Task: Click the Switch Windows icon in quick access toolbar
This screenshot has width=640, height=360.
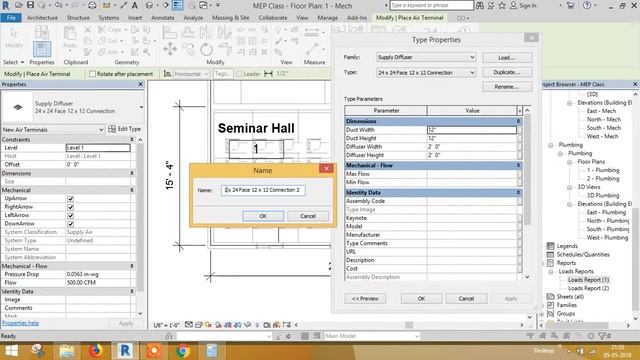Action: coord(203,5)
